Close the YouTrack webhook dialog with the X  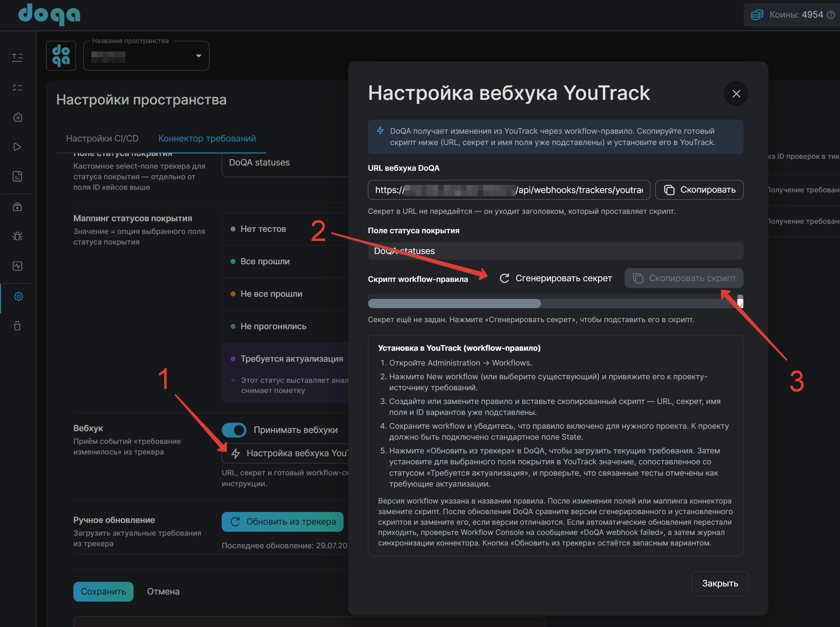pyautogui.click(x=736, y=94)
